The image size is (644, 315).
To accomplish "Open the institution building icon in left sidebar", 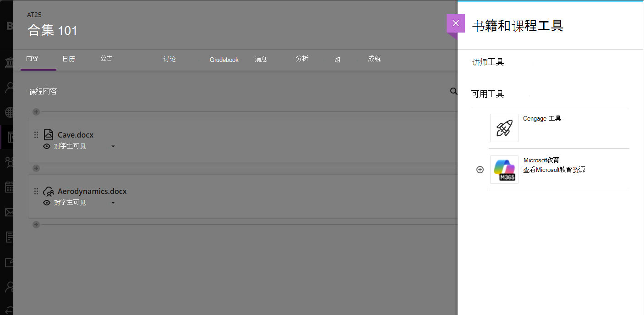I will tap(9, 62).
